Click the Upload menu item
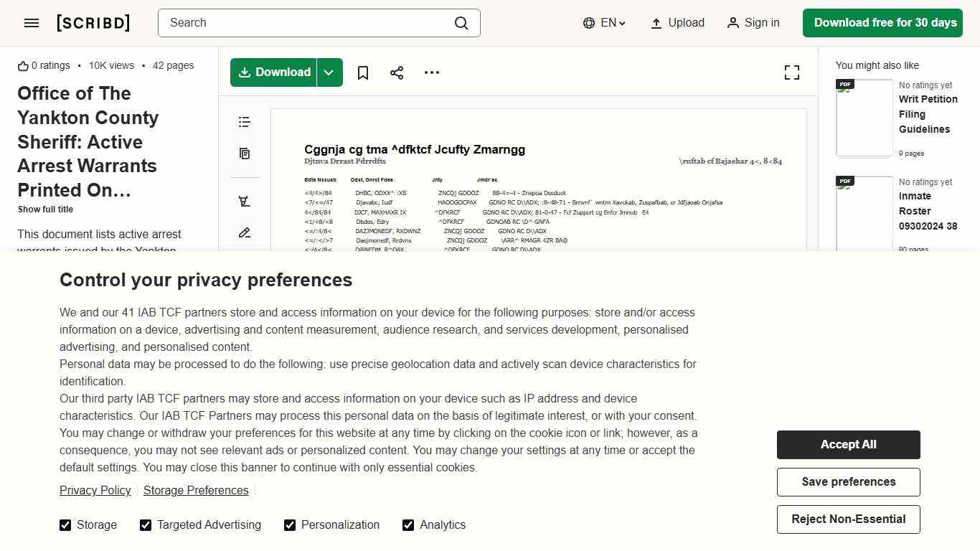Image resolution: width=980 pixels, height=551 pixels. point(677,23)
